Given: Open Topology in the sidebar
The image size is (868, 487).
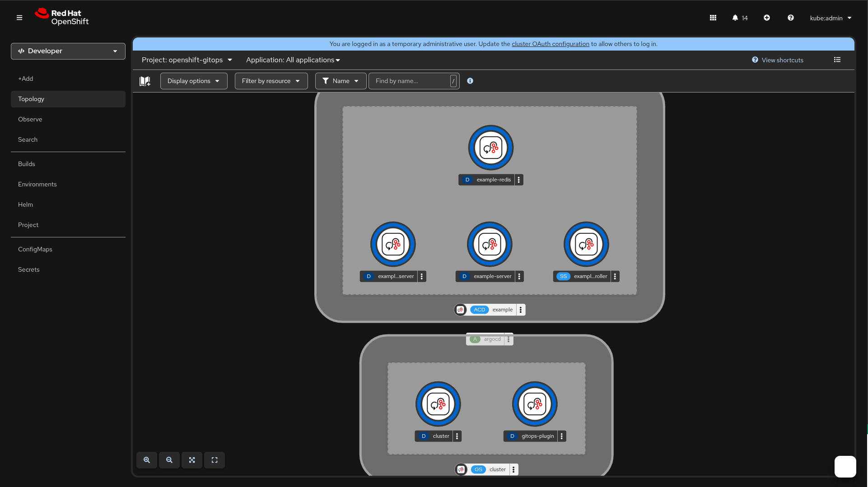Looking at the screenshot, I should tap(68, 99).
